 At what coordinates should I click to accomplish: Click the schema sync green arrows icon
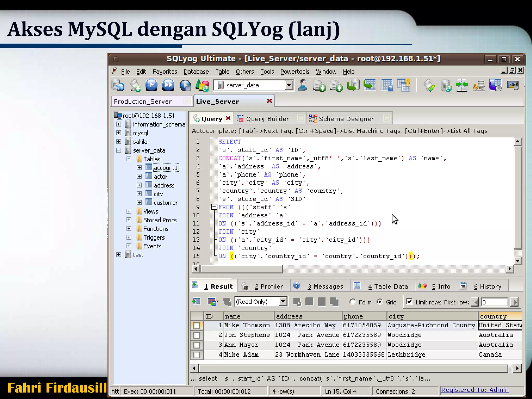click(462, 85)
